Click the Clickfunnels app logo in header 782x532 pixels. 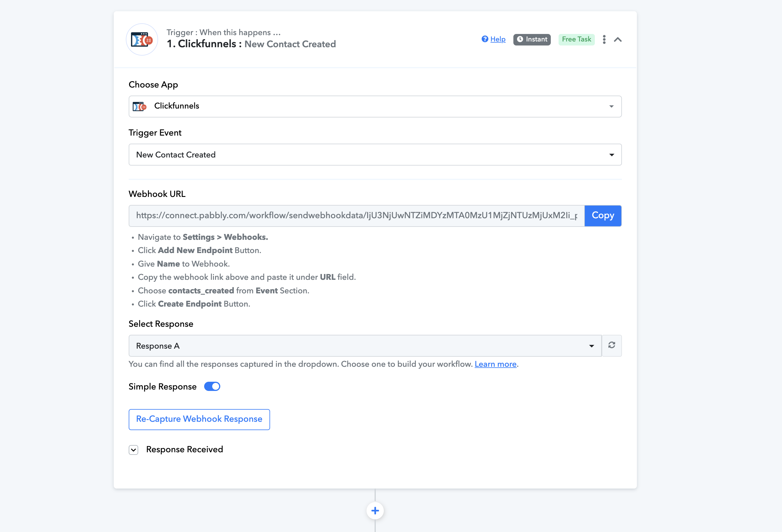click(x=142, y=39)
